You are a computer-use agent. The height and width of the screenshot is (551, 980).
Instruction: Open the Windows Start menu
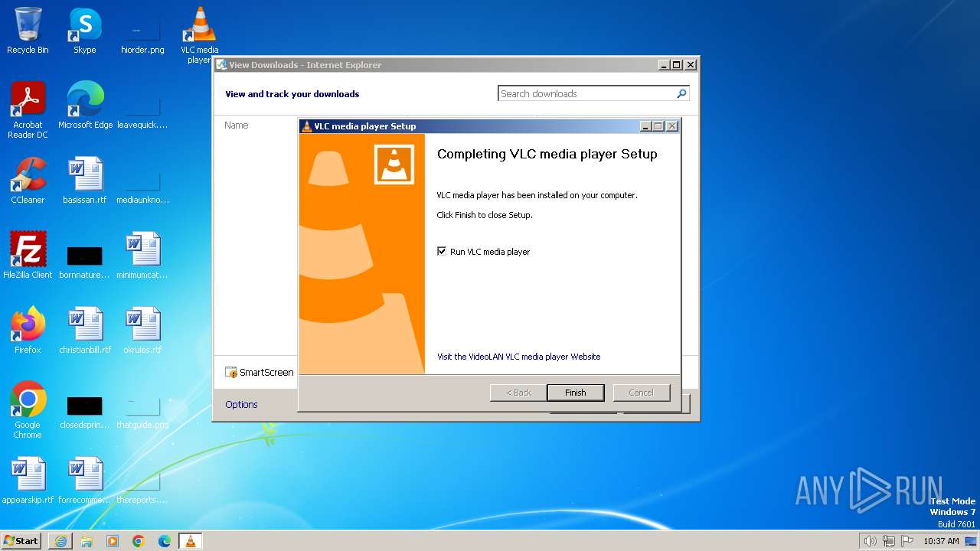click(x=21, y=541)
